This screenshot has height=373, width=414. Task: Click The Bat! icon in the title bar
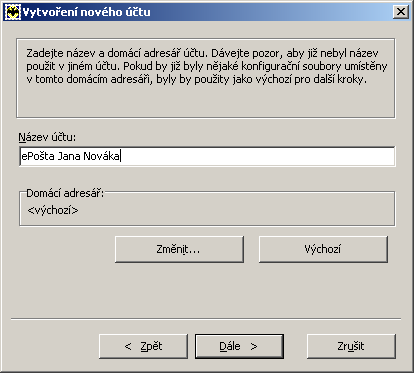click(x=13, y=12)
